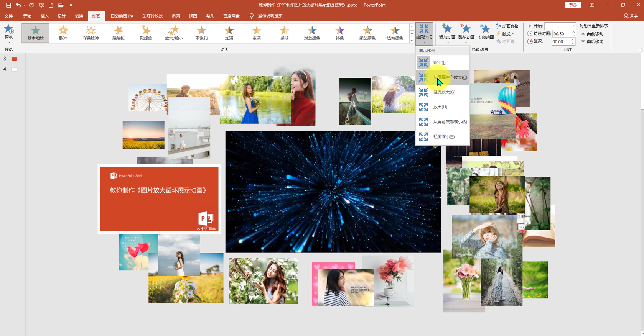Viewport: 644px width, 336px height.
Task: Choose the 跷跷板 teeter animation effect
Action: click(119, 33)
